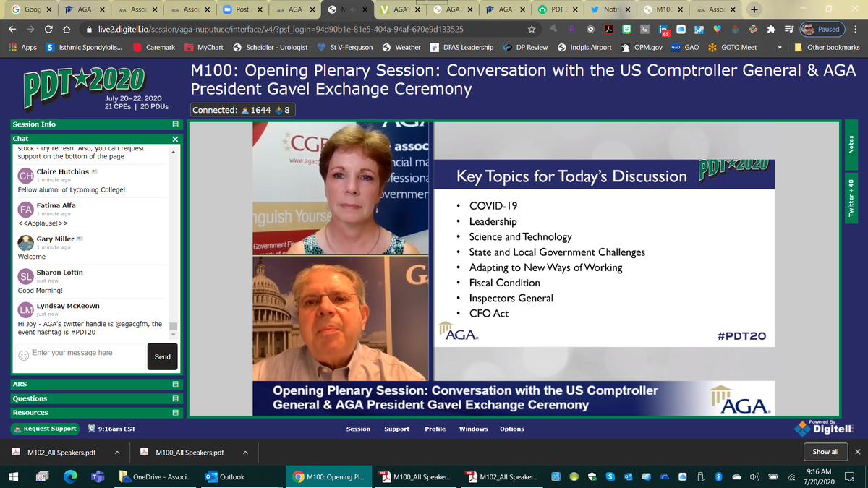
Task: Open the Windows menu
Action: tap(474, 429)
